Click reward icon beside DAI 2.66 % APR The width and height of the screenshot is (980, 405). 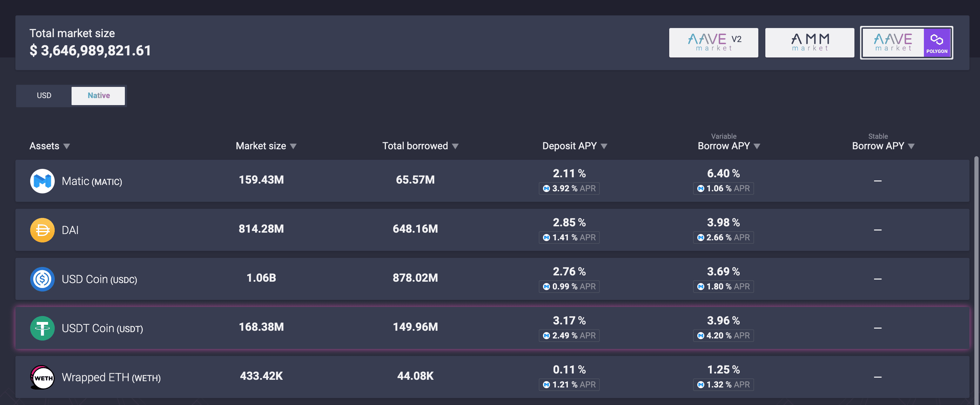[700, 238]
